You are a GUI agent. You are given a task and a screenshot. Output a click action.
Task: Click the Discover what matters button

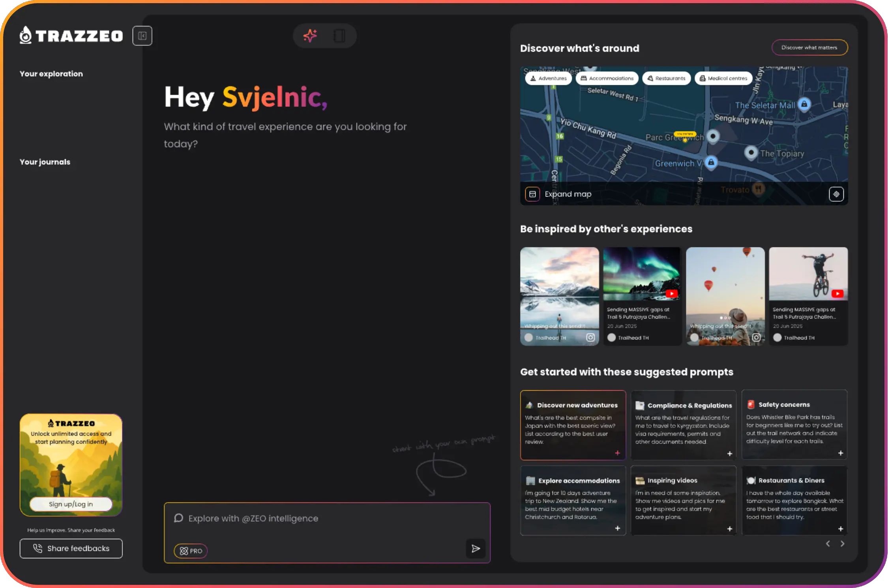(809, 48)
